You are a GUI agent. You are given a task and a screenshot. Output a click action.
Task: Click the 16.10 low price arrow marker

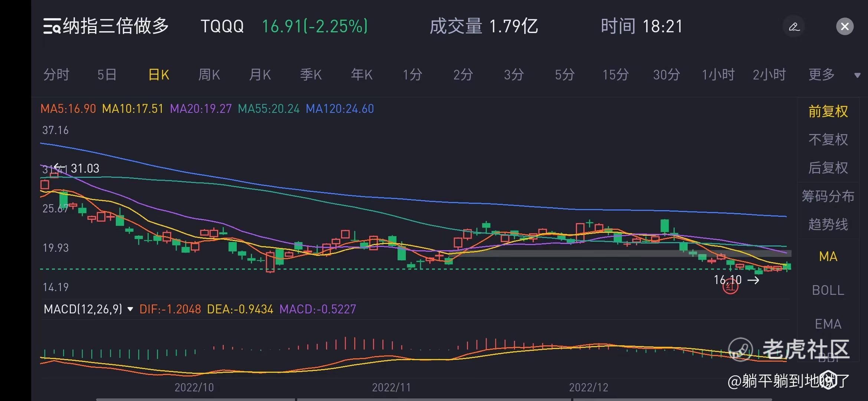(737, 280)
